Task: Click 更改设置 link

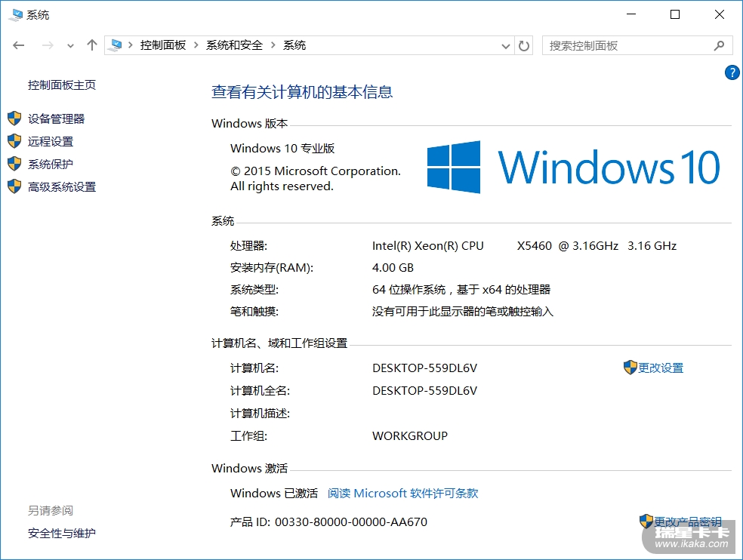Action: (x=661, y=368)
